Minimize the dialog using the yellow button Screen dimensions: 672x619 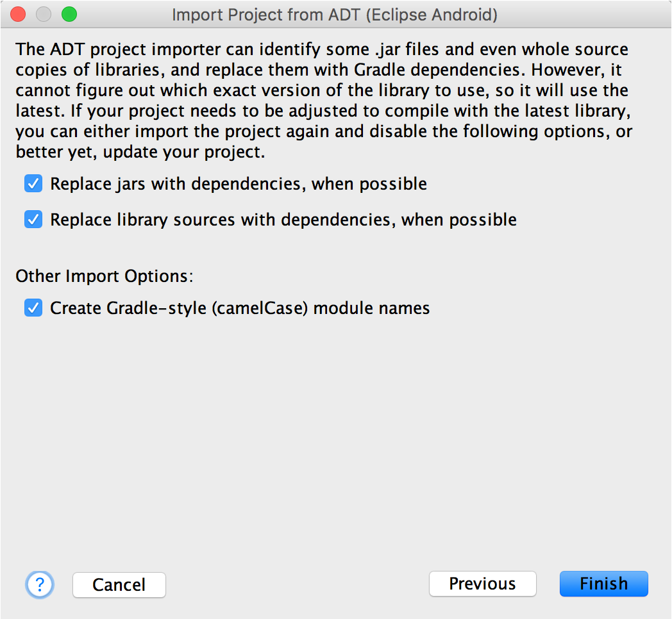(x=44, y=14)
